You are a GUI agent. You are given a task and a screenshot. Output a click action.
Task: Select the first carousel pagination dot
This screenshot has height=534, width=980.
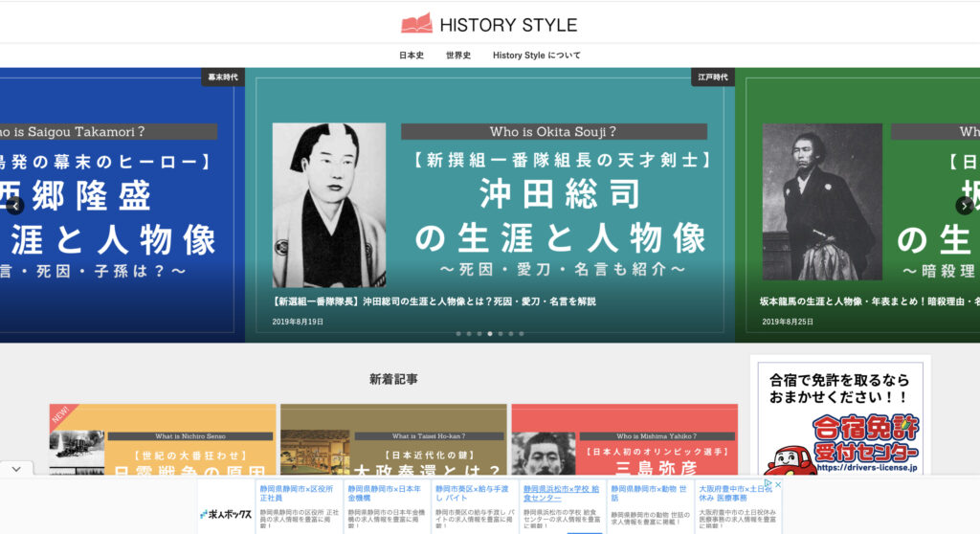458,334
